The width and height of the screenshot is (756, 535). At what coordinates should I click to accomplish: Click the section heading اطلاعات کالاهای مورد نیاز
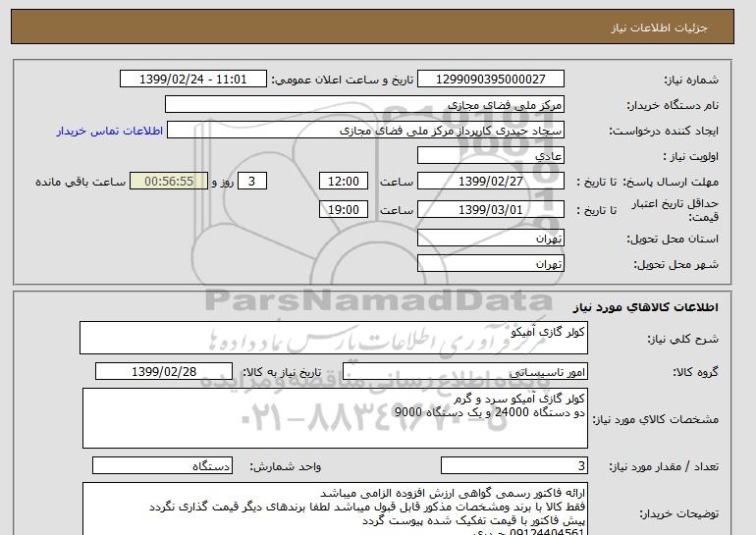click(646, 307)
